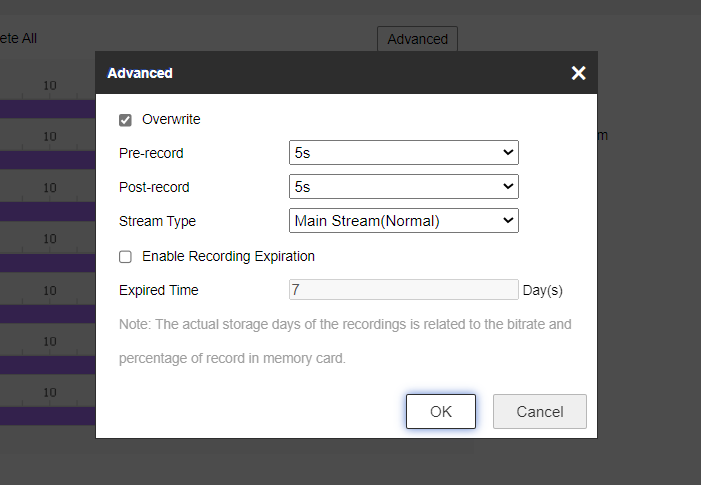Click the partially visible Delete All link

click(x=18, y=38)
